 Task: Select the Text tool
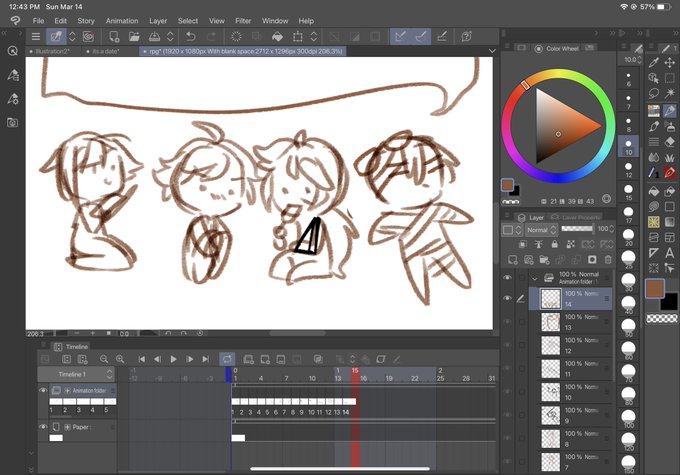[x=670, y=253]
